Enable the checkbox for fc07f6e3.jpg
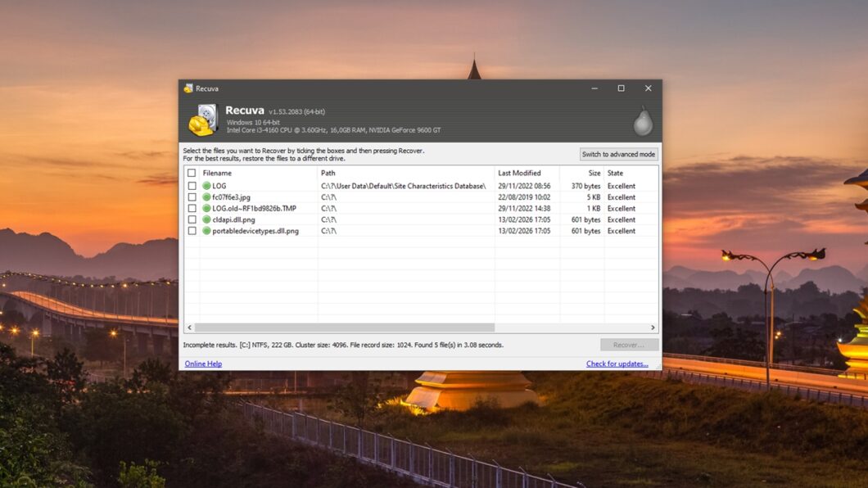 click(x=192, y=197)
